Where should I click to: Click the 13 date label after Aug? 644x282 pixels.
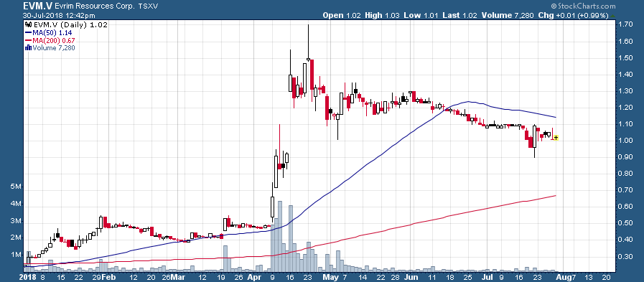[589, 277]
